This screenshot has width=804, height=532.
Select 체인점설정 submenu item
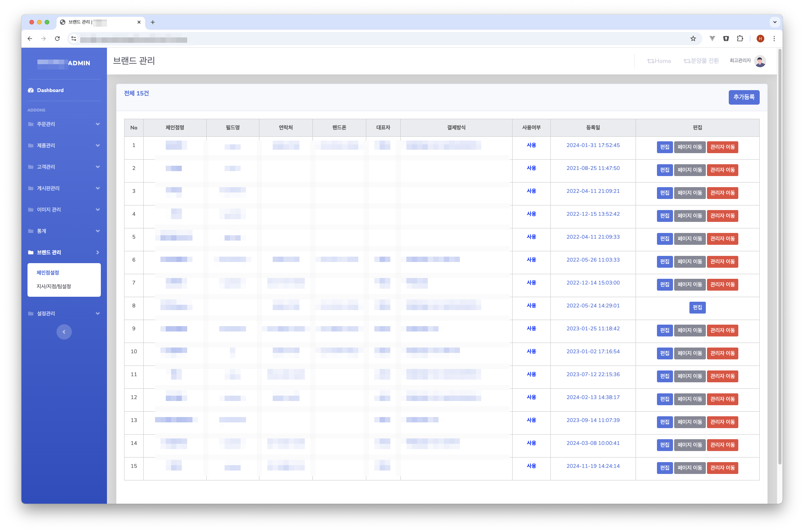(x=48, y=273)
